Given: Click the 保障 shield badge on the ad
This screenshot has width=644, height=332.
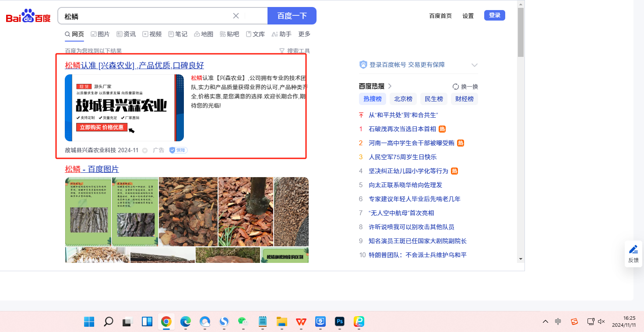Looking at the screenshot, I should (178, 150).
